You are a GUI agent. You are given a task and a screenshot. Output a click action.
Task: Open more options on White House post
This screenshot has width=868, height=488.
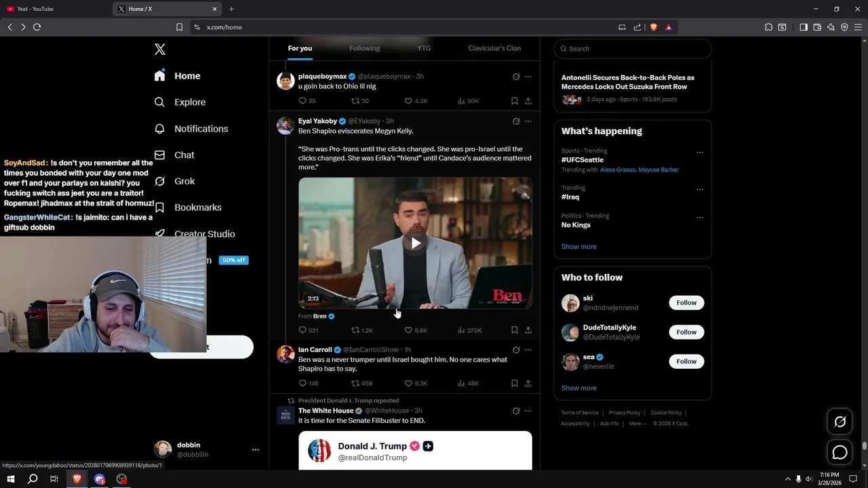click(x=528, y=411)
